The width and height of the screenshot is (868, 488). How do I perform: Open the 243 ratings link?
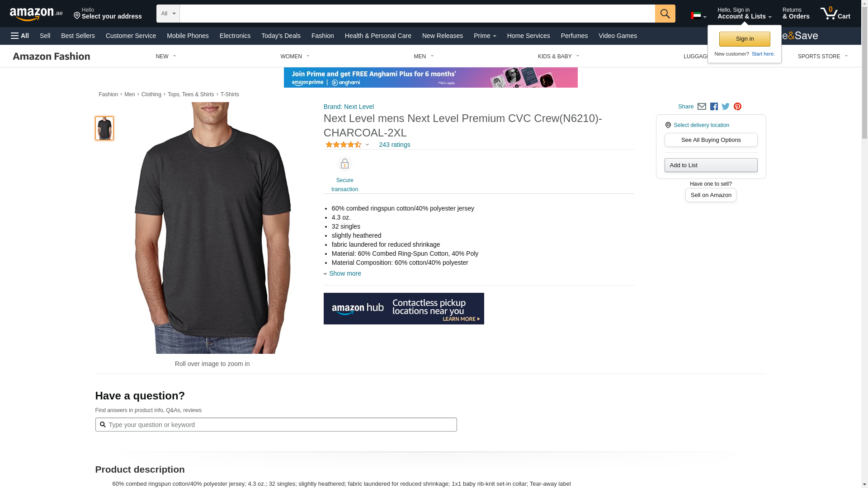tap(394, 145)
